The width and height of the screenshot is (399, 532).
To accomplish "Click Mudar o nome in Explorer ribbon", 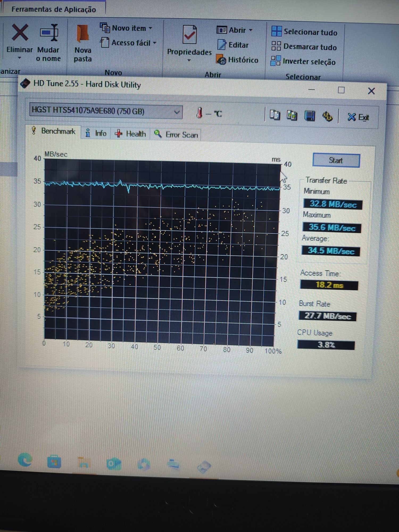I will click(x=48, y=43).
